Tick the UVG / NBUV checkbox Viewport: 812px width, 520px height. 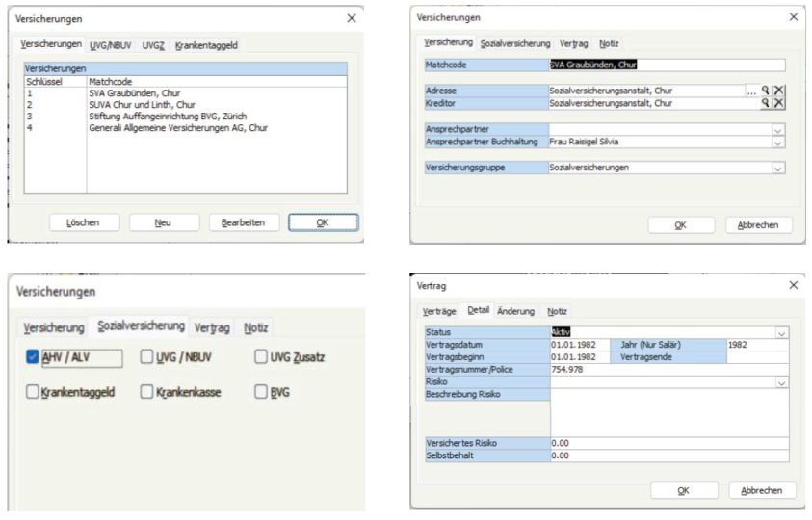[146, 356]
